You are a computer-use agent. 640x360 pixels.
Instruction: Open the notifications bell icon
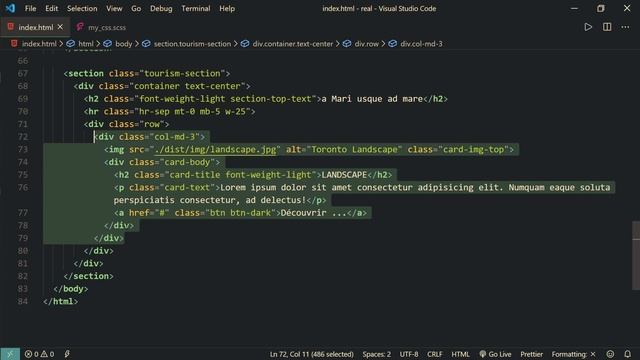[x=628, y=354]
